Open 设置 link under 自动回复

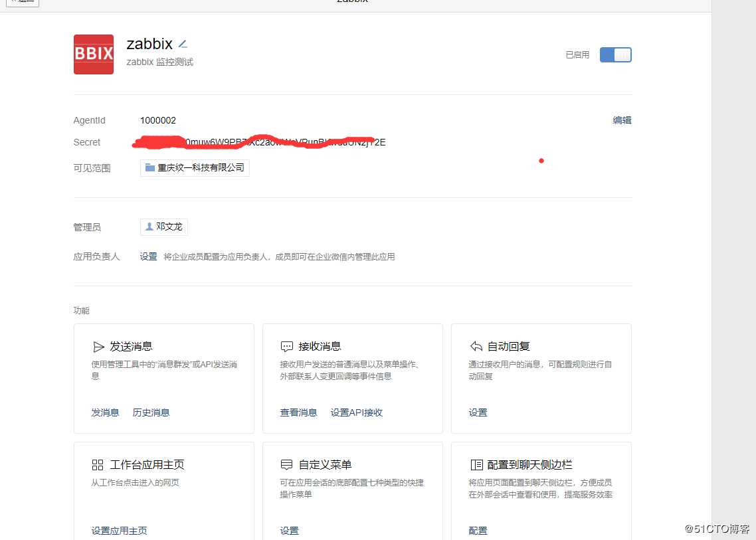pyautogui.click(x=478, y=412)
